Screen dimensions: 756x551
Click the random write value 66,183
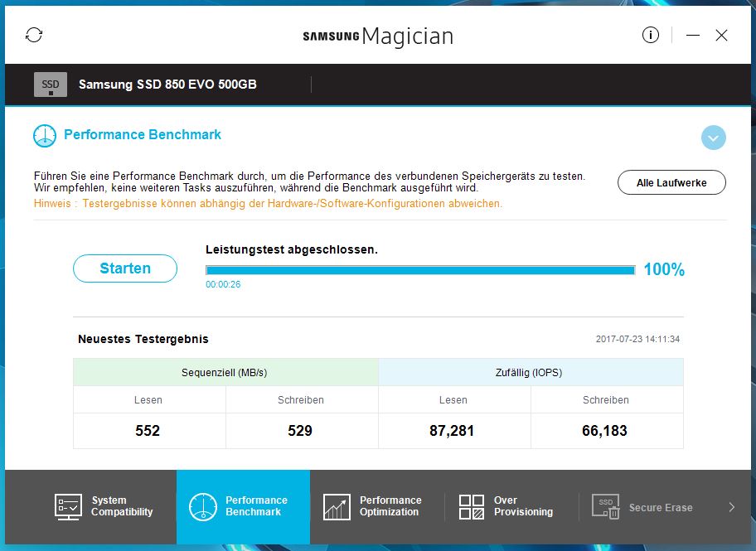(x=604, y=431)
